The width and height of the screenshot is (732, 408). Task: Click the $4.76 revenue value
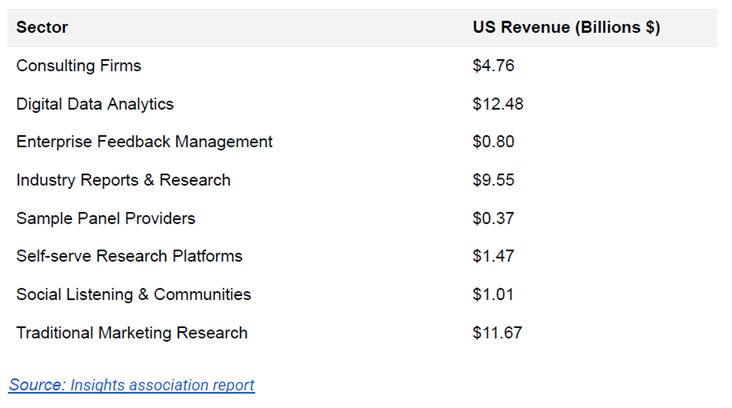pyautogui.click(x=493, y=66)
